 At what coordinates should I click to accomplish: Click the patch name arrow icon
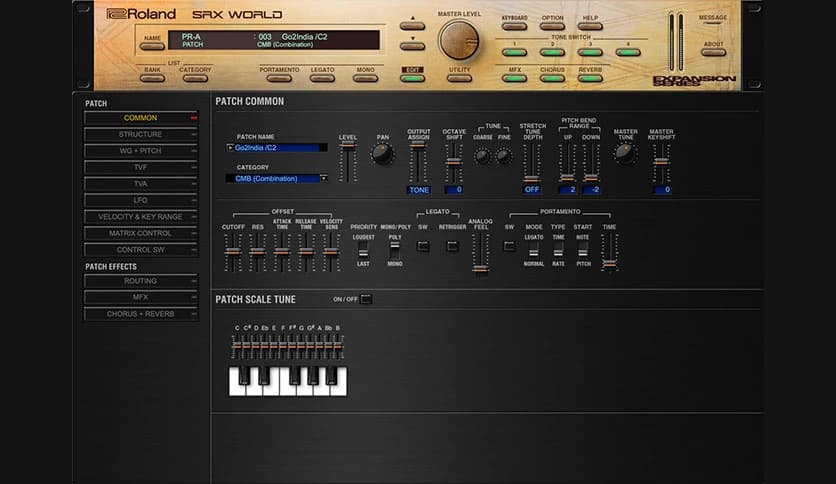[230, 148]
